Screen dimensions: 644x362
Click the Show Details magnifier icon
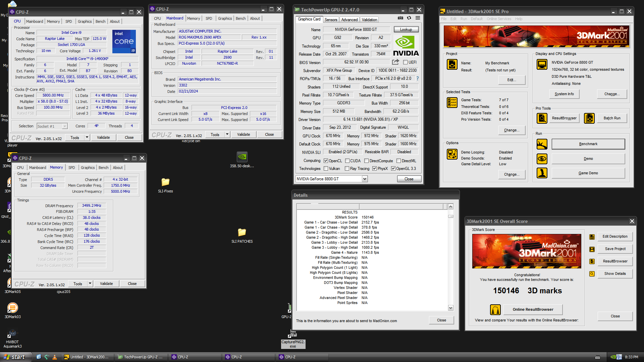click(592, 274)
